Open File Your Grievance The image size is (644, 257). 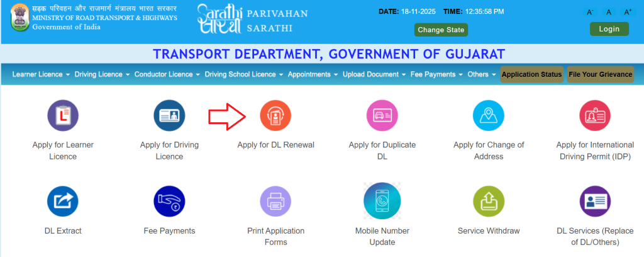(x=601, y=74)
